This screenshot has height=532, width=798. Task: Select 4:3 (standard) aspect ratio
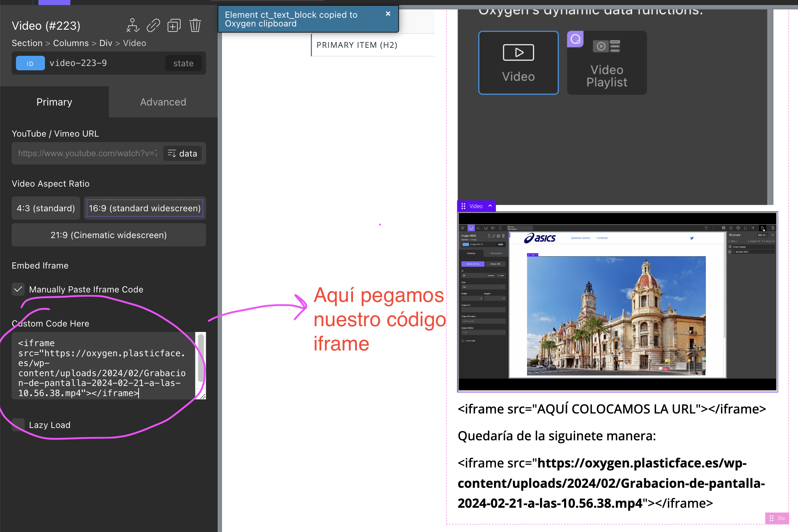coord(46,208)
